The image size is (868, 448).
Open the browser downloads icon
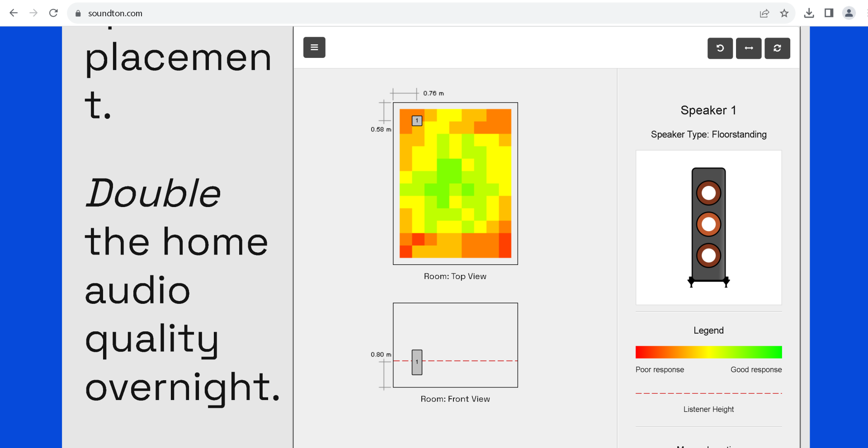click(x=809, y=13)
